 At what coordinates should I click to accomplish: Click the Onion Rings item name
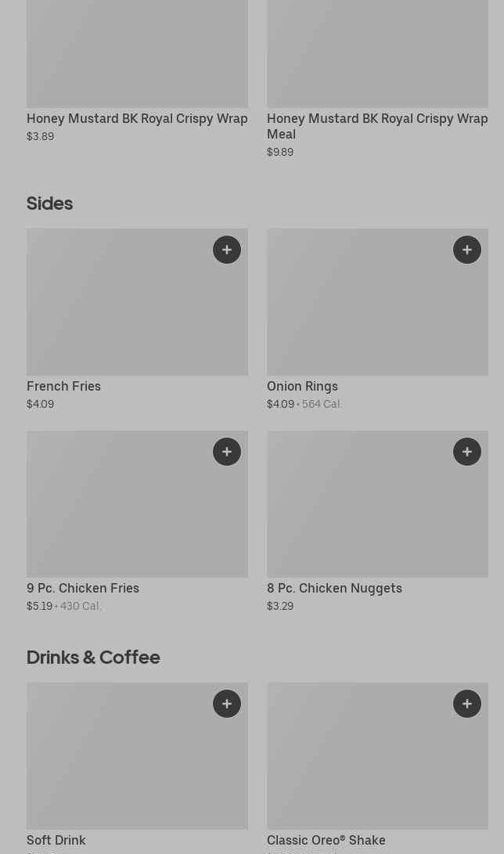click(302, 387)
